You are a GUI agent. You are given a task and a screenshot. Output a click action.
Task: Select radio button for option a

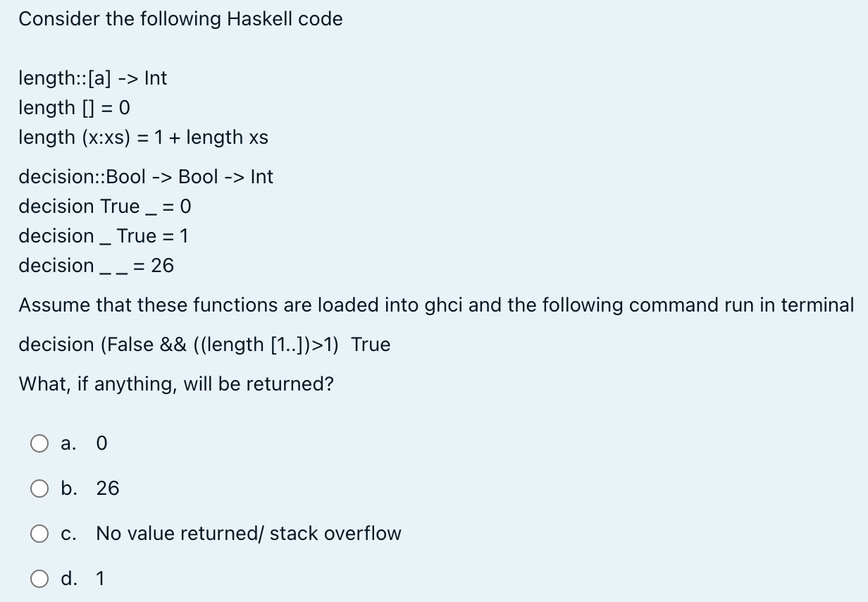pyautogui.click(x=39, y=443)
